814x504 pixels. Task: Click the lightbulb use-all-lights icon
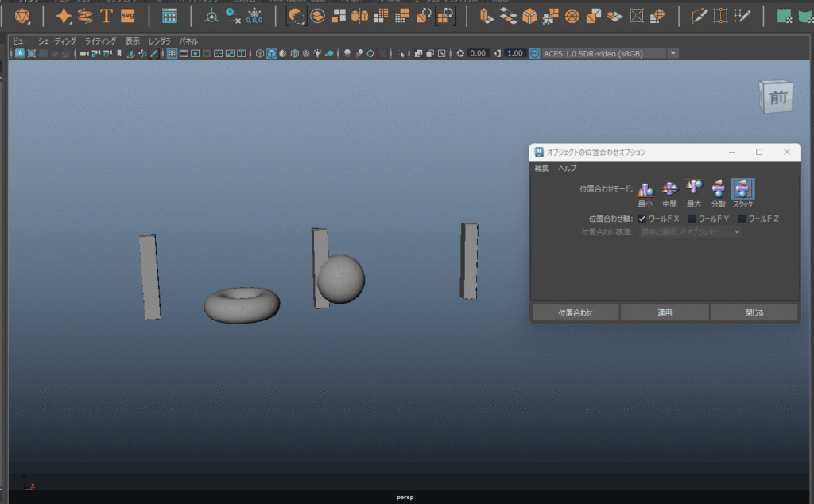317,53
